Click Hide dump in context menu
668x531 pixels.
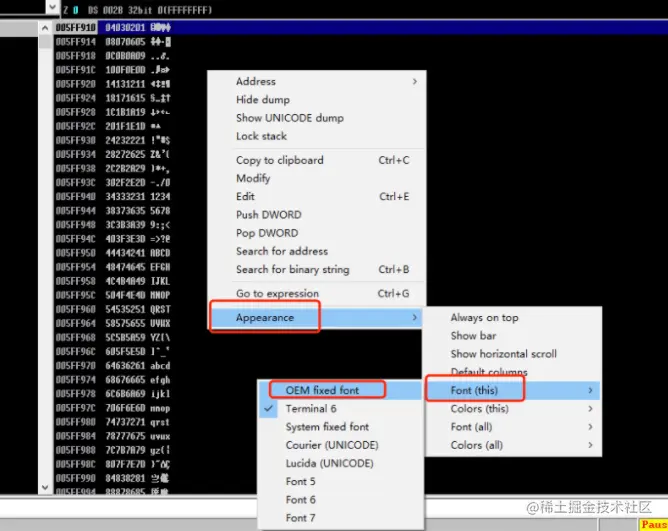pyautogui.click(x=317, y=100)
